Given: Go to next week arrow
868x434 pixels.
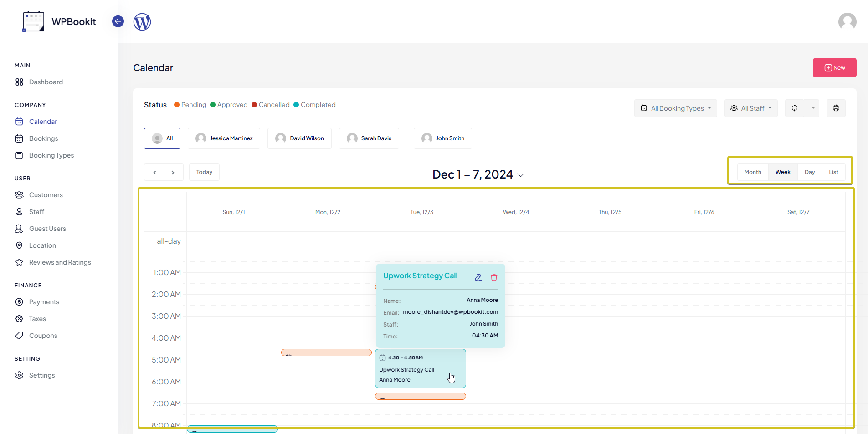Looking at the screenshot, I should coord(173,173).
